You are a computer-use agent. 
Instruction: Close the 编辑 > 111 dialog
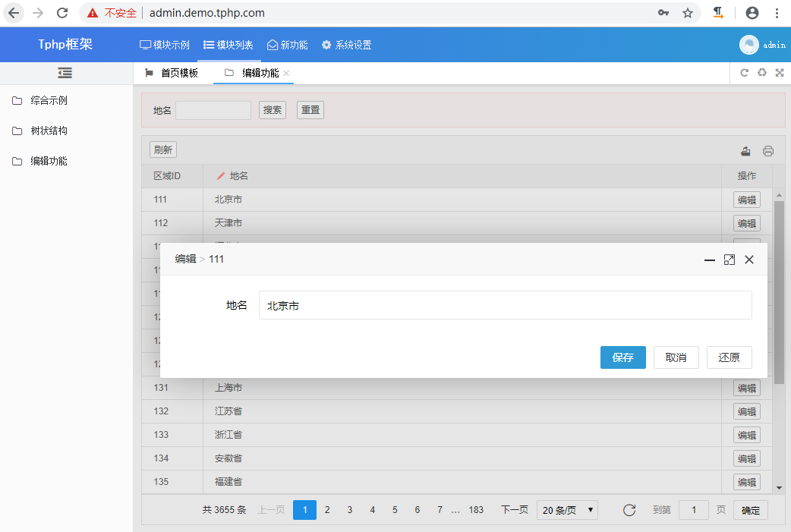pos(749,260)
